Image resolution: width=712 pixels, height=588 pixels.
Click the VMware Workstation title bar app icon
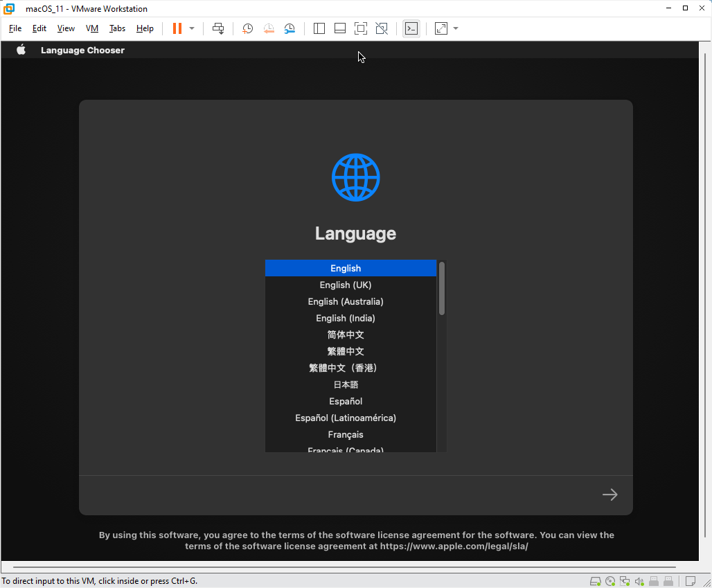[x=9, y=8]
